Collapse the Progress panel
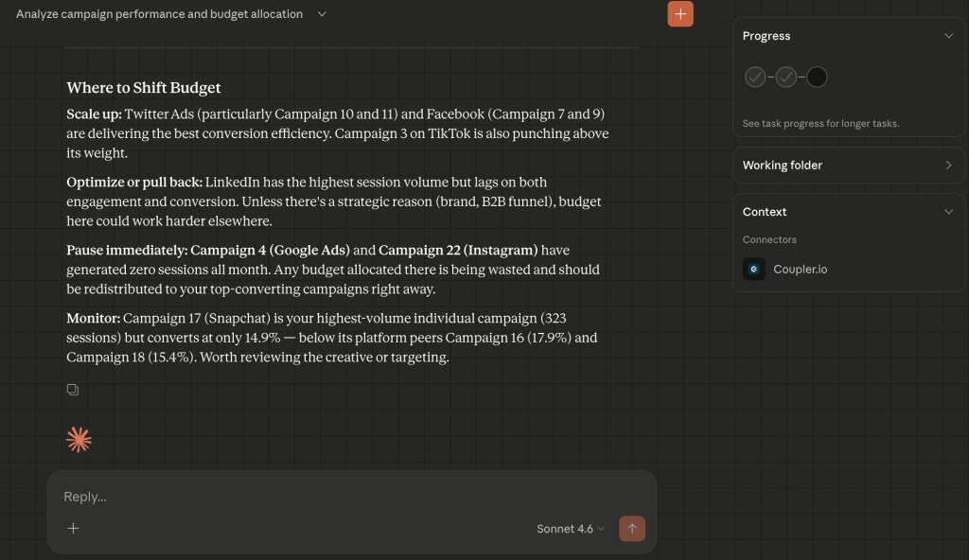969x560 pixels. pos(948,35)
